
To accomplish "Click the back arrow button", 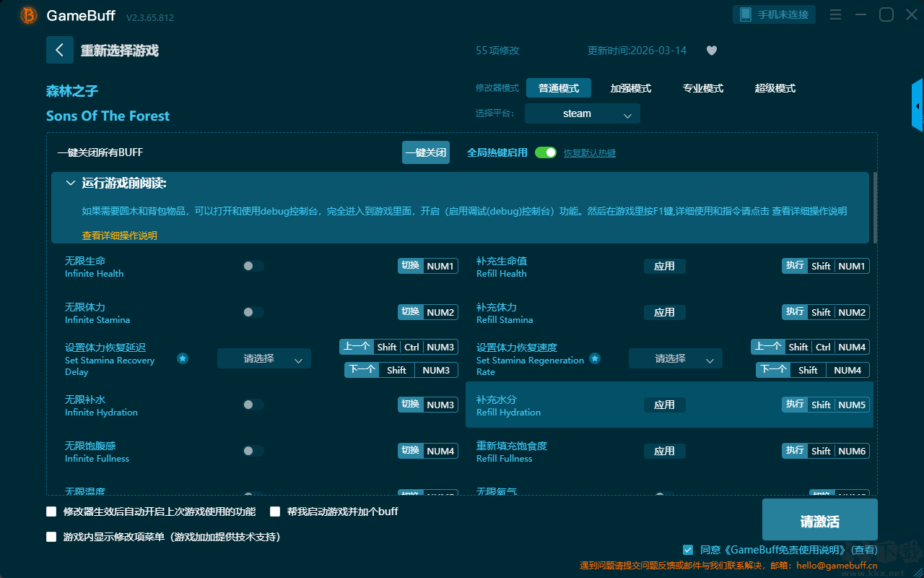I will click(60, 50).
